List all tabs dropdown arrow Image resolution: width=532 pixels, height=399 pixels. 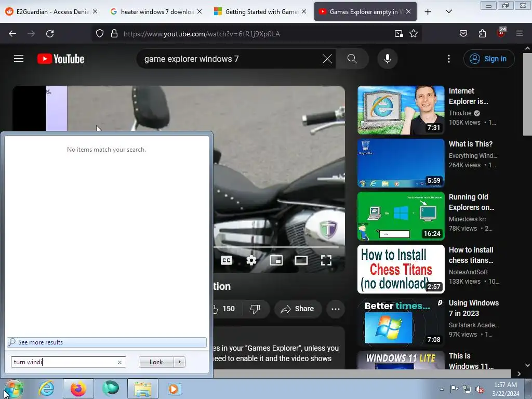[448, 12]
